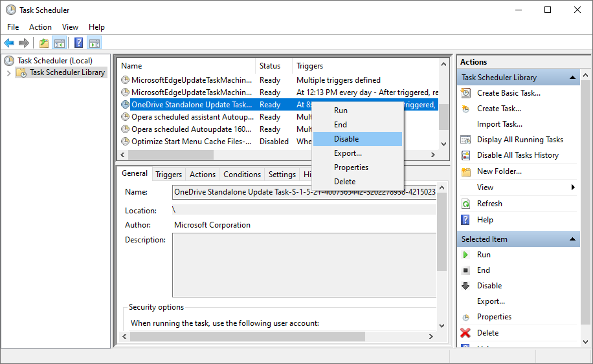Click the clock icon of Opera scheduled Autoupdate task
The image size is (593, 364).
(125, 129)
